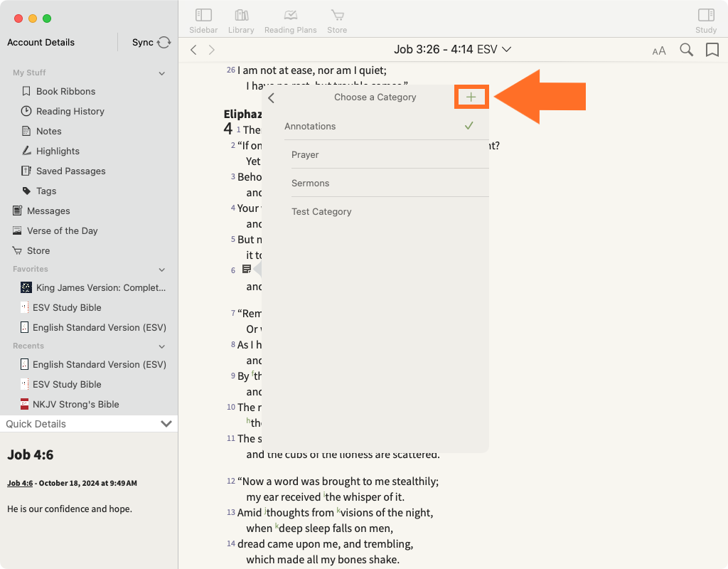Click the Sync button
This screenshot has width=728, height=569.
151,43
